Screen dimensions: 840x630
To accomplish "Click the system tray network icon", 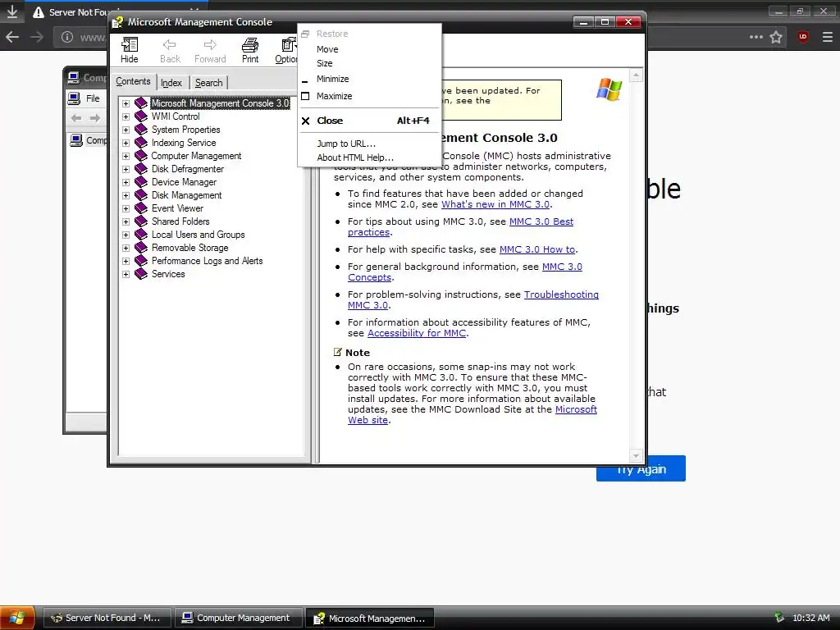I will (779, 618).
